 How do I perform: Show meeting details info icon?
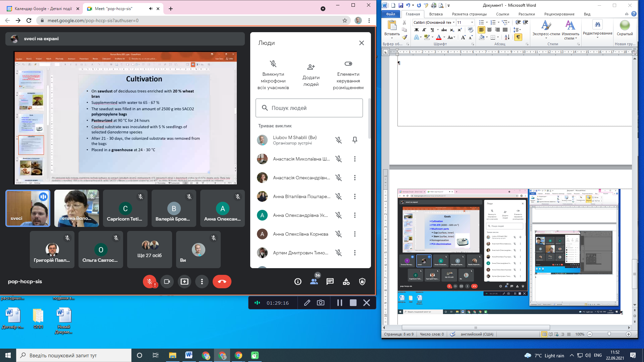[298, 282]
